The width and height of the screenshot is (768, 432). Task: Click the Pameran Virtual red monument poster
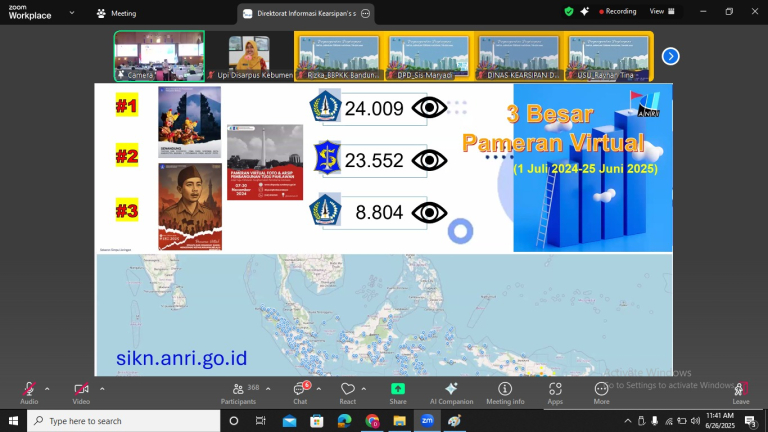coord(265,162)
